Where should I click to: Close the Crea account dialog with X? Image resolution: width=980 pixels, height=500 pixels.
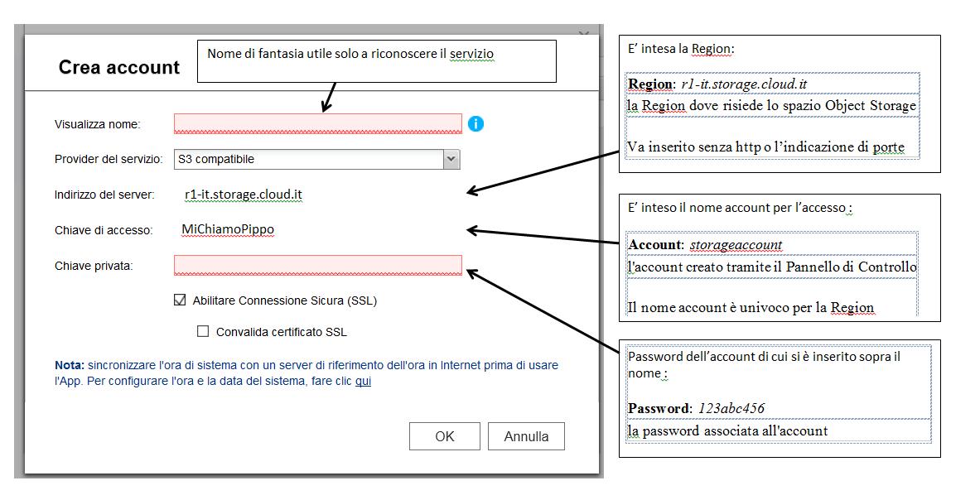[583, 35]
